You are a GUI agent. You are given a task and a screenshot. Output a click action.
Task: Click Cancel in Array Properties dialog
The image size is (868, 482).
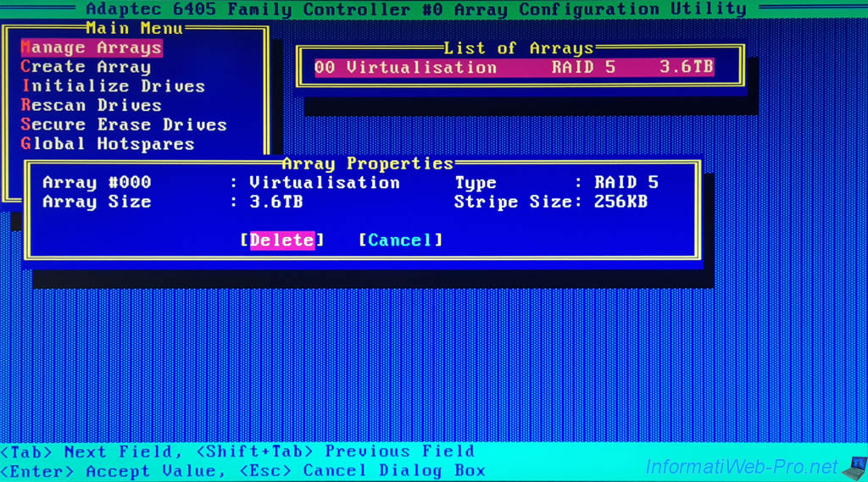(x=400, y=241)
